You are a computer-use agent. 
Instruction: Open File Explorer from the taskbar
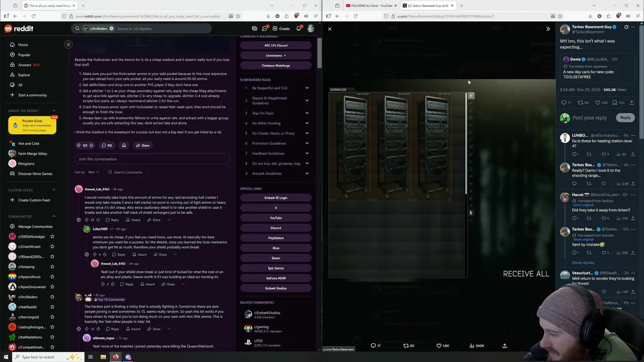pyautogui.click(x=103, y=357)
